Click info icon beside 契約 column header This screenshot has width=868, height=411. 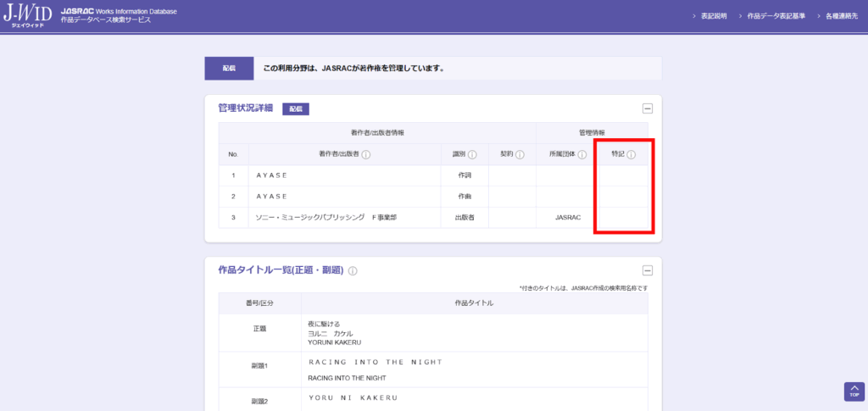(x=520, y=155)
